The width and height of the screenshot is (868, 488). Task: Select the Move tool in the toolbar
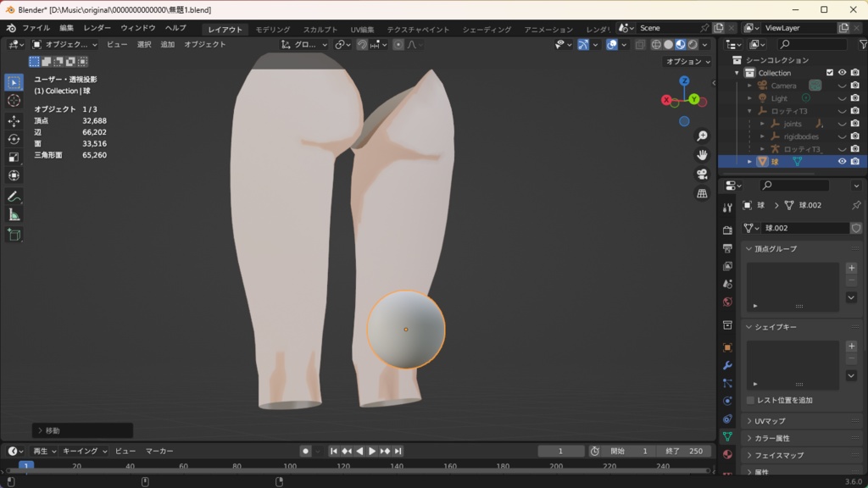pos(14,120)
